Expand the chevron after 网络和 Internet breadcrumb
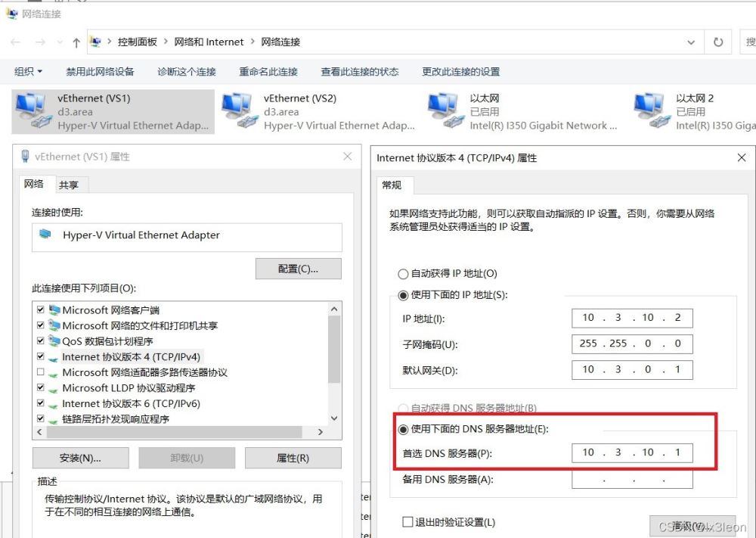Viewport: 756px width, 538px height. point(253,42)
